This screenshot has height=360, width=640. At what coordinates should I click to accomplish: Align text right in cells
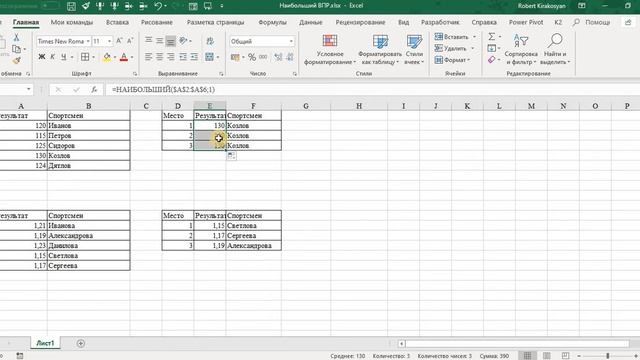tap(171, 57)
